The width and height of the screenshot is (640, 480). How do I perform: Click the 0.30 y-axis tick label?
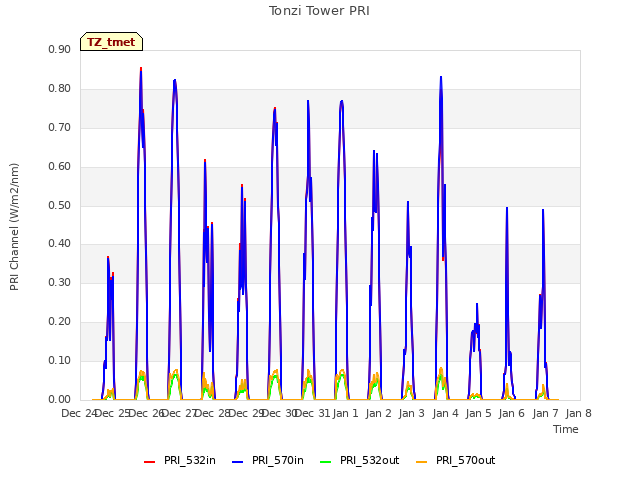60,282
